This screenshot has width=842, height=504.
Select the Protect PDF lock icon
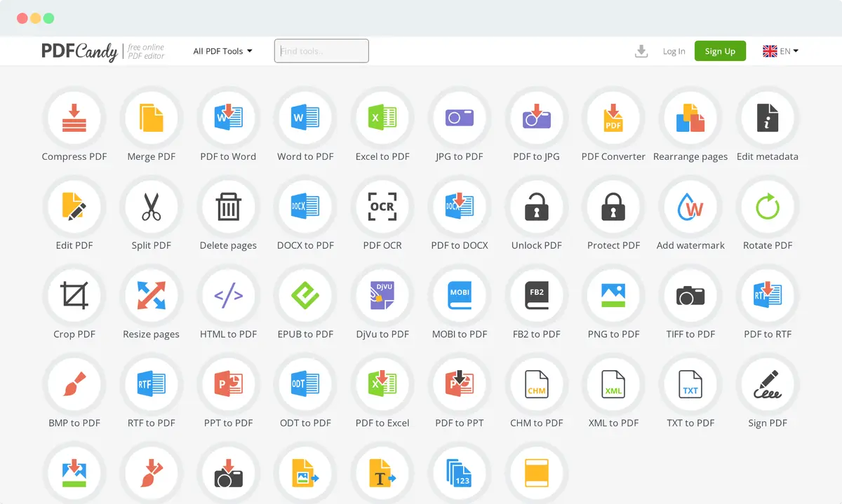[613, 207]
